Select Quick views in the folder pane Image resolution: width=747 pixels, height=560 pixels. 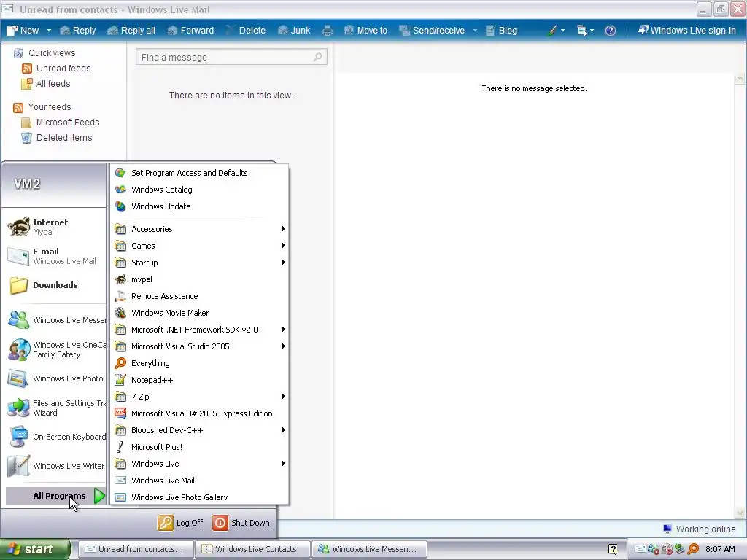point(52,52)
